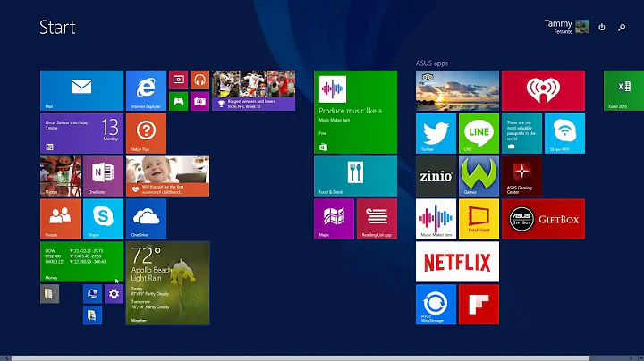Launch the Netflix tile
Screen dimensions: 644x361
pos(458,262)
